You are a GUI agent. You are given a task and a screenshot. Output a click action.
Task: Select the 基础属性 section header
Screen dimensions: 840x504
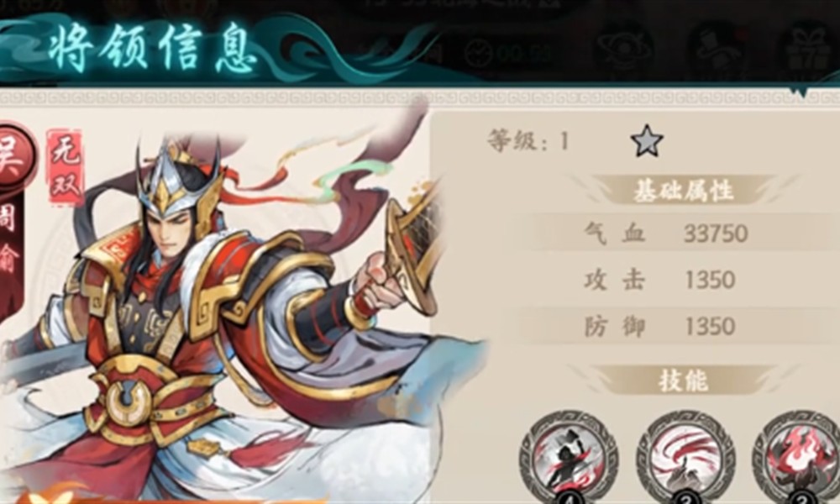[683, 190]
